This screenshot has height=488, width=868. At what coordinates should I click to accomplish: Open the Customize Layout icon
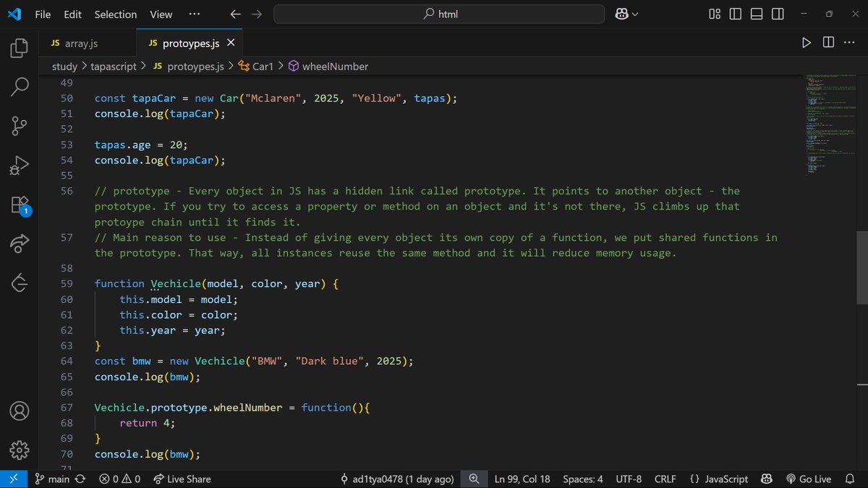(715, 14)
